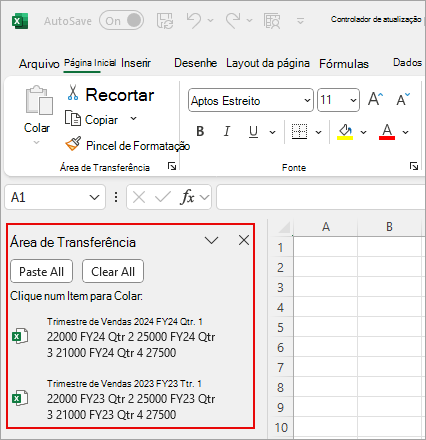The image size is (426, 440).
Task: Open the Fonte group dialog launcher
Action: click(x=414, y=166)
